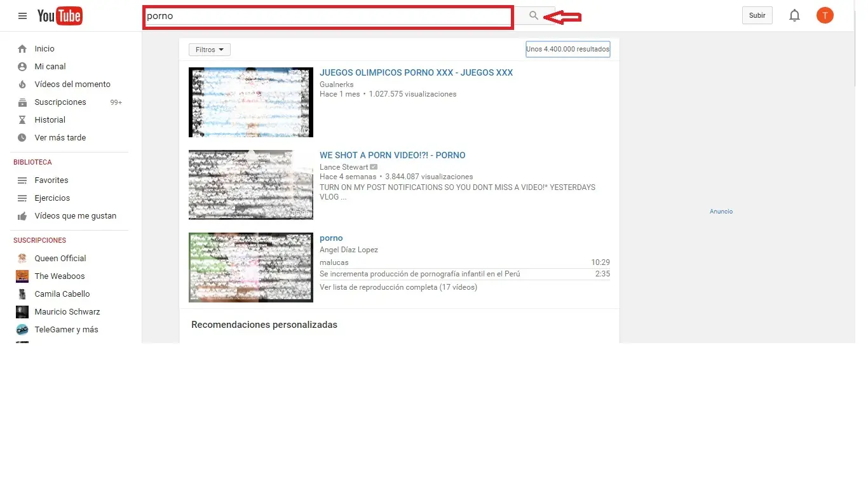
Task: Click the Ver más tarde clock icon
Action: click(x=22, y=138)
